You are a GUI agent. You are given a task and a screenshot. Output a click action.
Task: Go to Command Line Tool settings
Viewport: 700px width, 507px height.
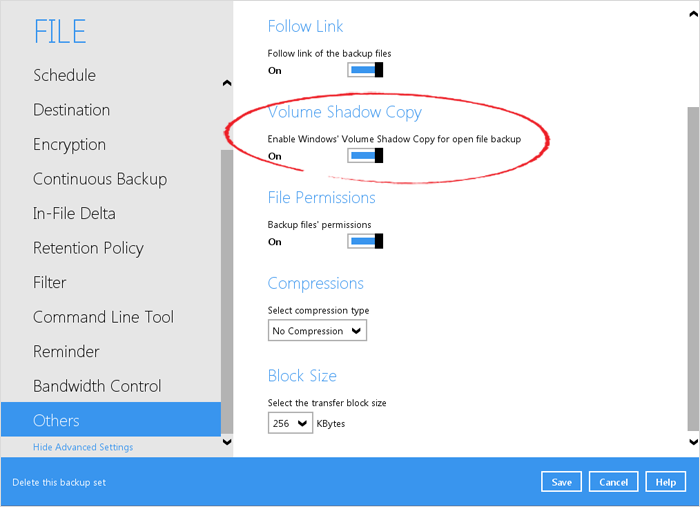click(103, 317)
